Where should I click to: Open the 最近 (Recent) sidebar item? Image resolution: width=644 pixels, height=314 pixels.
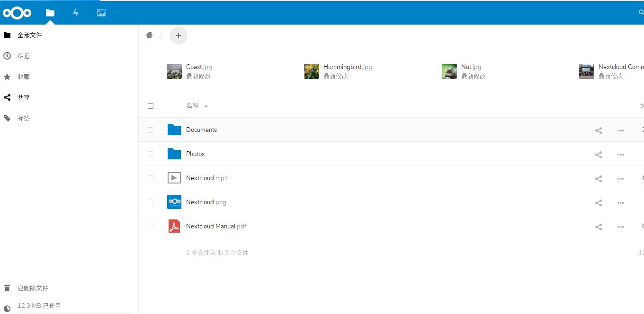[24, 55]
